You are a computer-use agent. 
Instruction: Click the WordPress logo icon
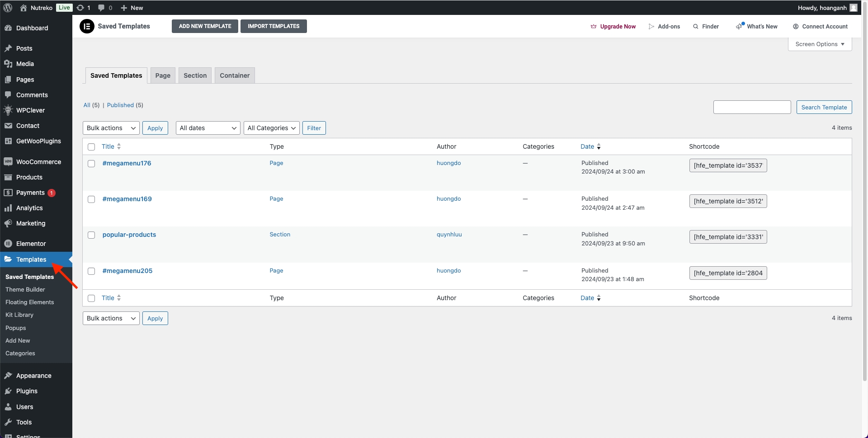click(8, 8)
